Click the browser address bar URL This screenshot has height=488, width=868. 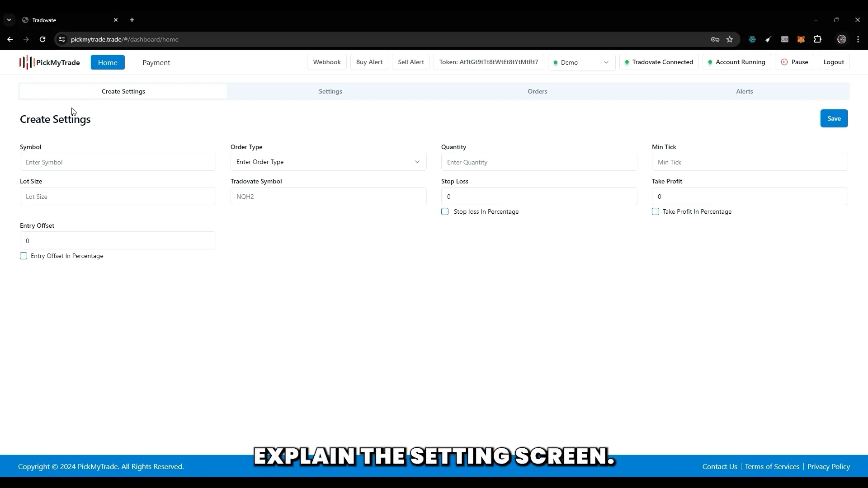pos(125,39)
